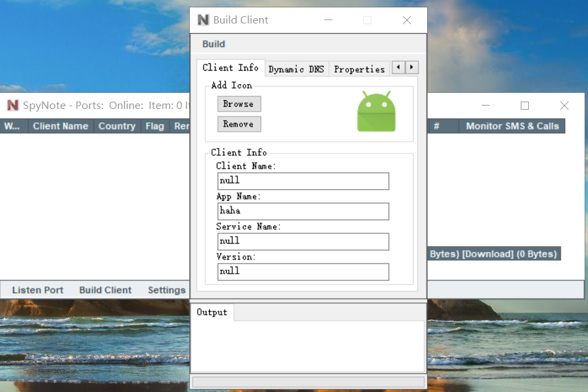
Task: Click the Monitor SMS & Calls header
Action: tap(512, 126)
